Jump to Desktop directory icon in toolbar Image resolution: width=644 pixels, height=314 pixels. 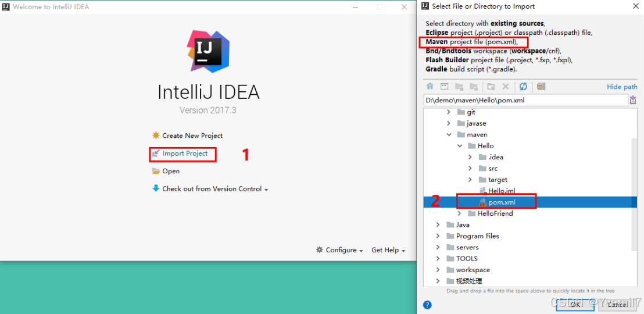445,86
